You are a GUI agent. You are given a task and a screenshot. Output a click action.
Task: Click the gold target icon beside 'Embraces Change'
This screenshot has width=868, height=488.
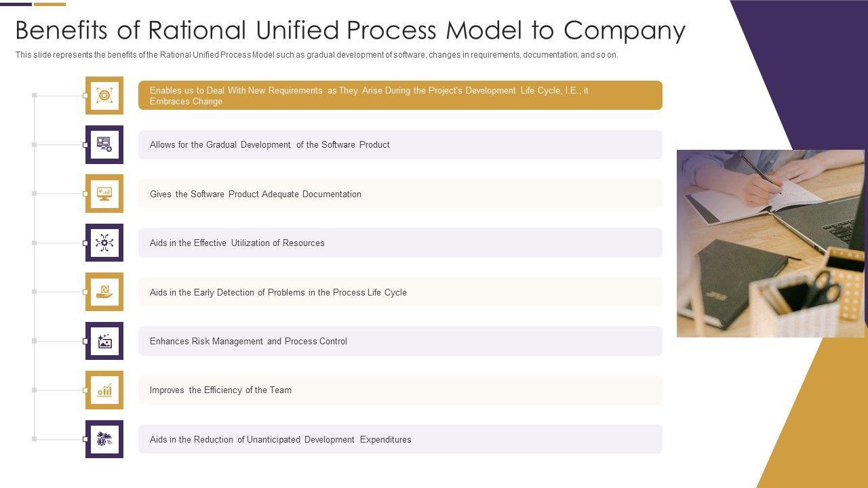[x=104, y=96]
